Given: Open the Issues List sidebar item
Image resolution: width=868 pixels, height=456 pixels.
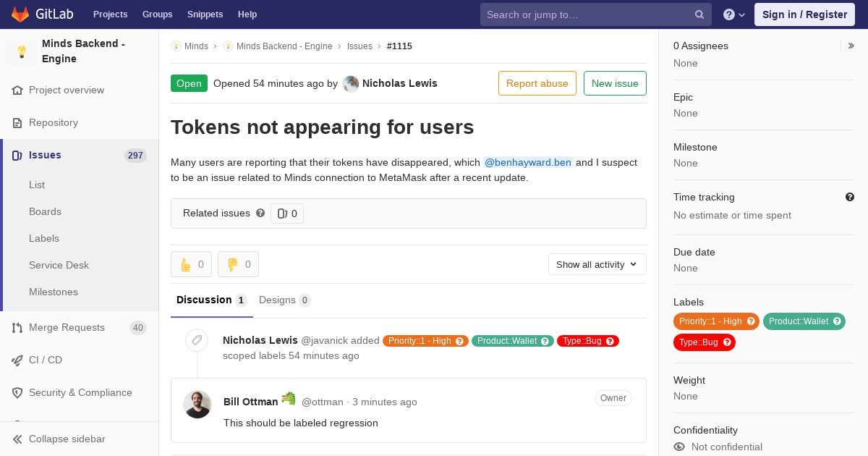Looking at the screenshot, I should click(x=37, y=185).
